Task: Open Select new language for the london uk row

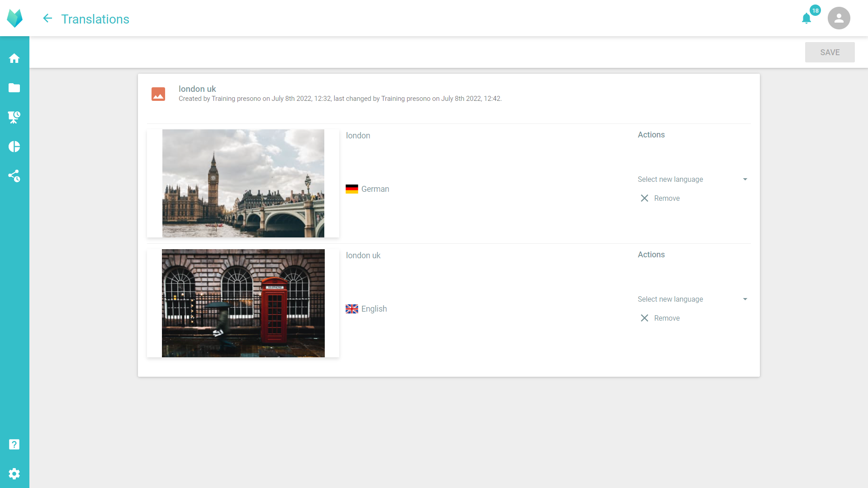Action: click(693, 299)
